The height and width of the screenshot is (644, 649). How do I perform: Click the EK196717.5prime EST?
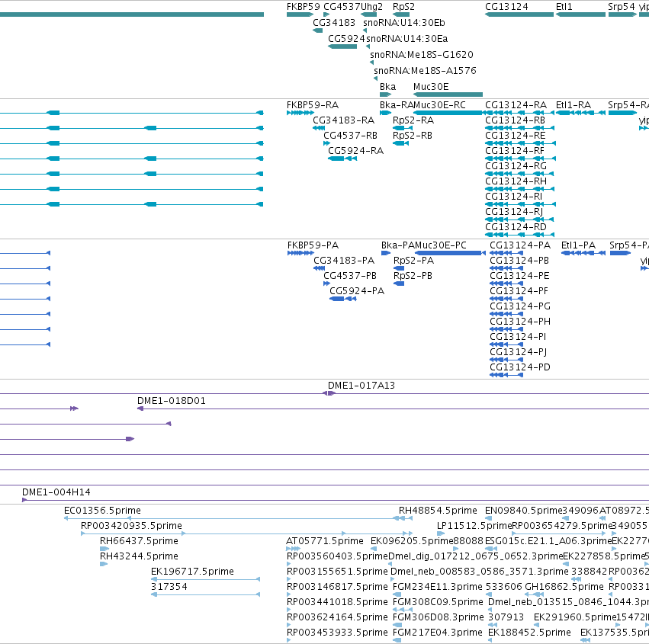pyautogui.click(x=205, y=579)
